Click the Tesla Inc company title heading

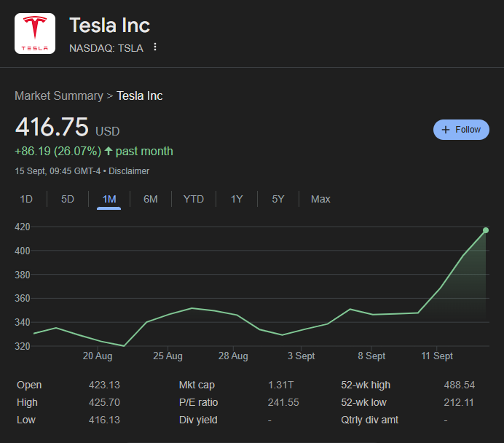109,25
